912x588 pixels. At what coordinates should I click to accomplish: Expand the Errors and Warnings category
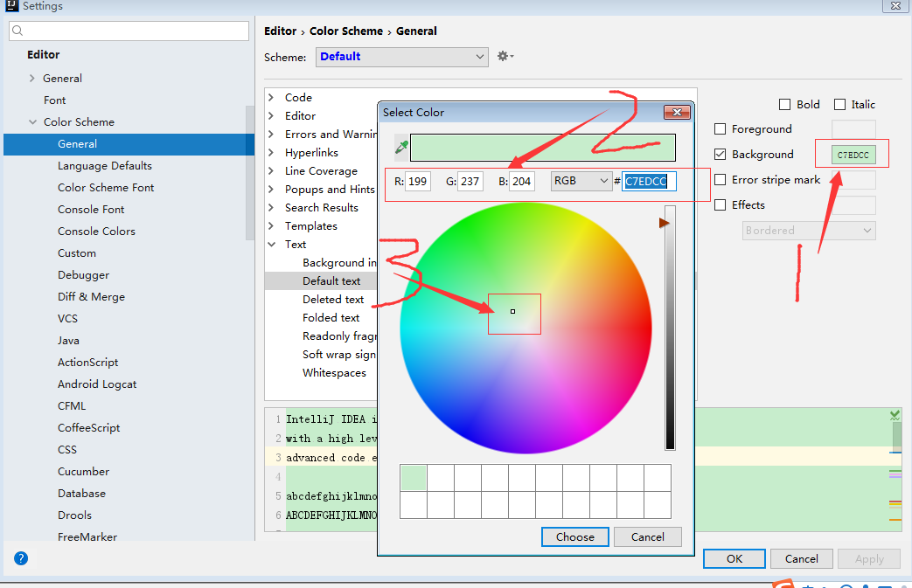[271, 135]
